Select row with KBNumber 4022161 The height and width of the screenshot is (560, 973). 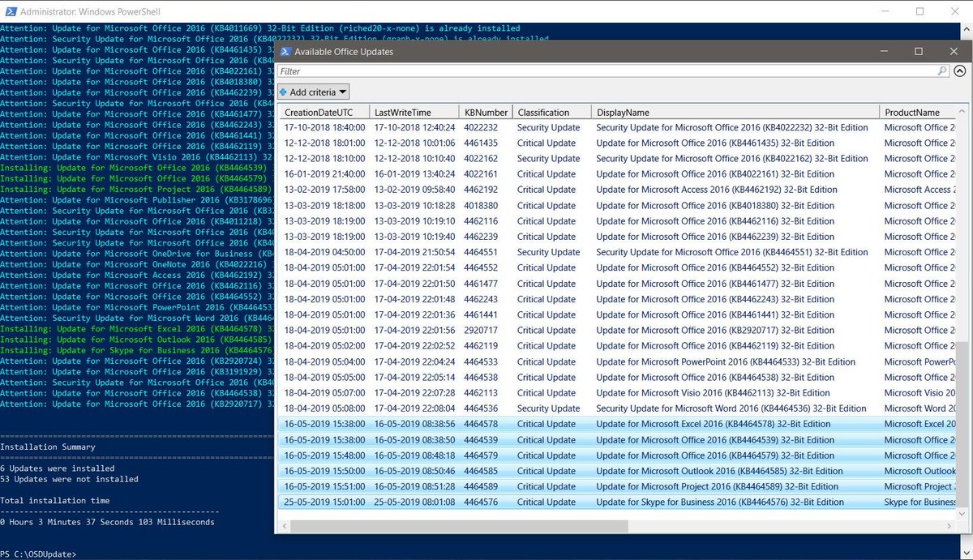(x=618, y=174)
